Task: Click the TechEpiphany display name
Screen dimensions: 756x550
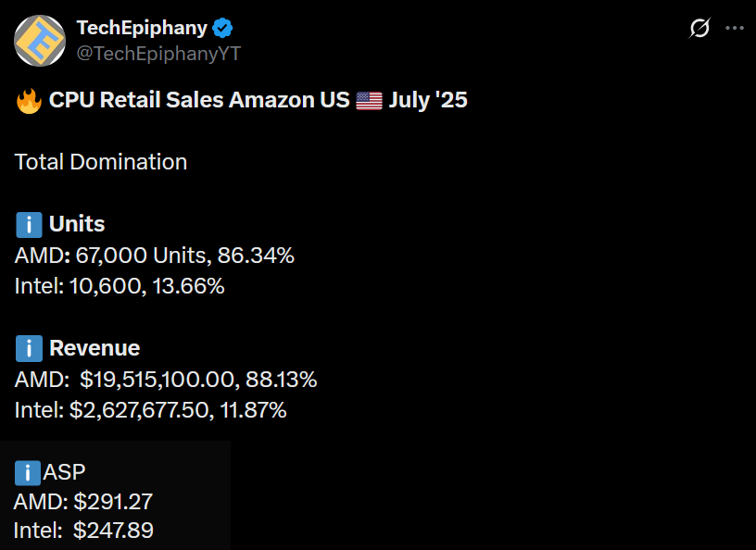Action: click(x=142, y=29)
